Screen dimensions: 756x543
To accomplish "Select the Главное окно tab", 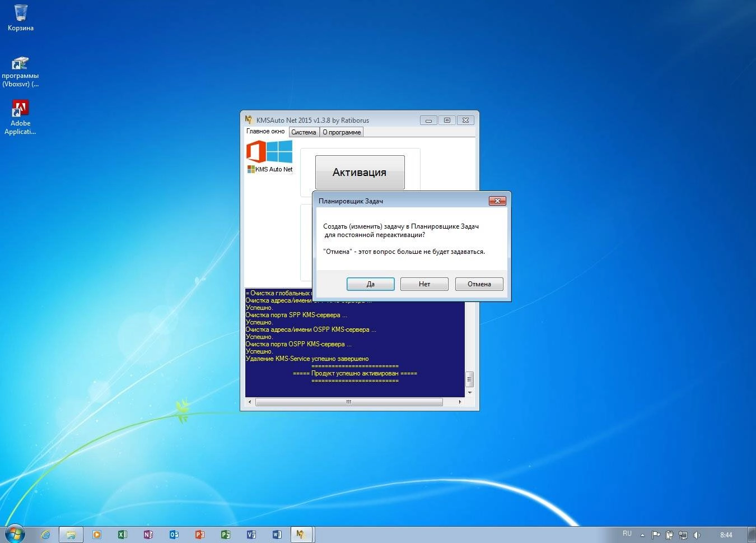I will click(265, 131).
